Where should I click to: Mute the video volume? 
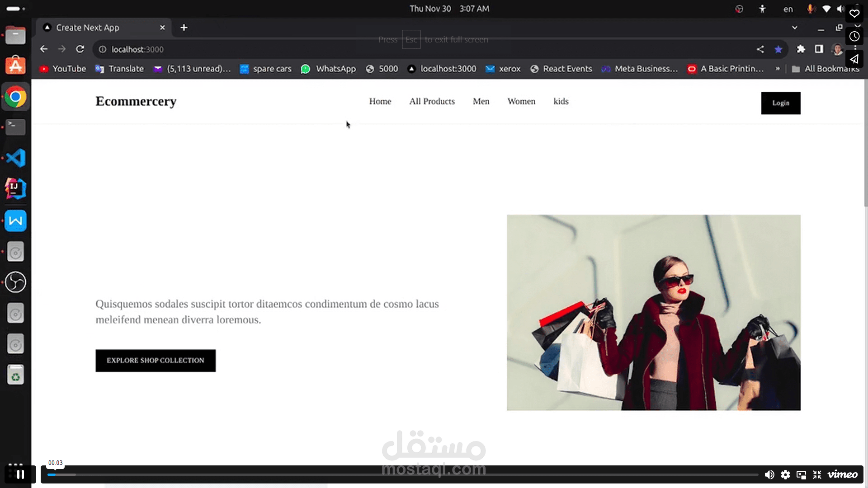click(x=769, y=474)
